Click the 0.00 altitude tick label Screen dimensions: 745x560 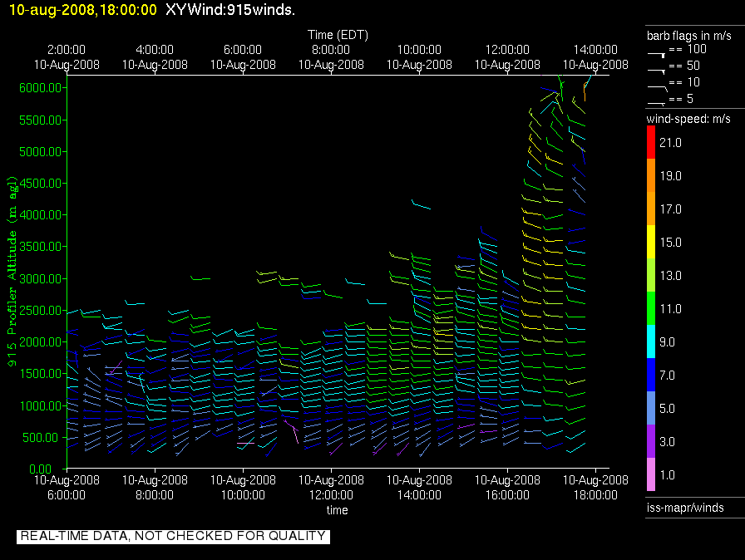(41, 469)
